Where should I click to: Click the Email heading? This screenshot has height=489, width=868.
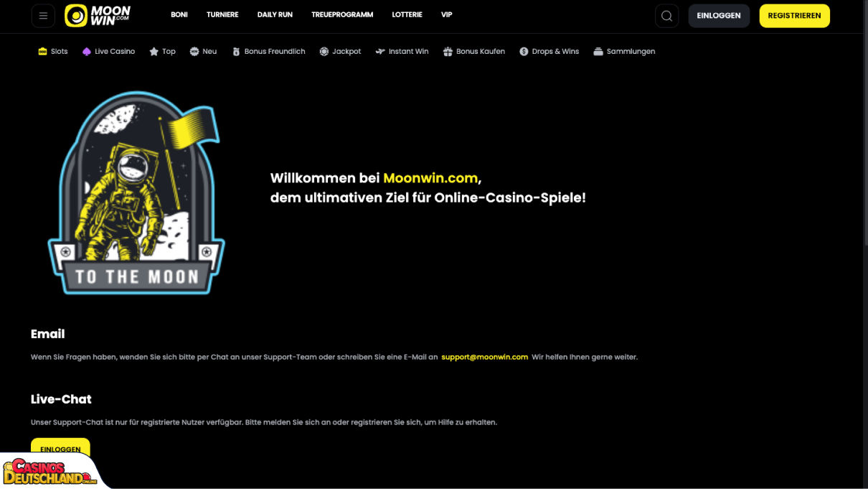(x=47, y=334)
